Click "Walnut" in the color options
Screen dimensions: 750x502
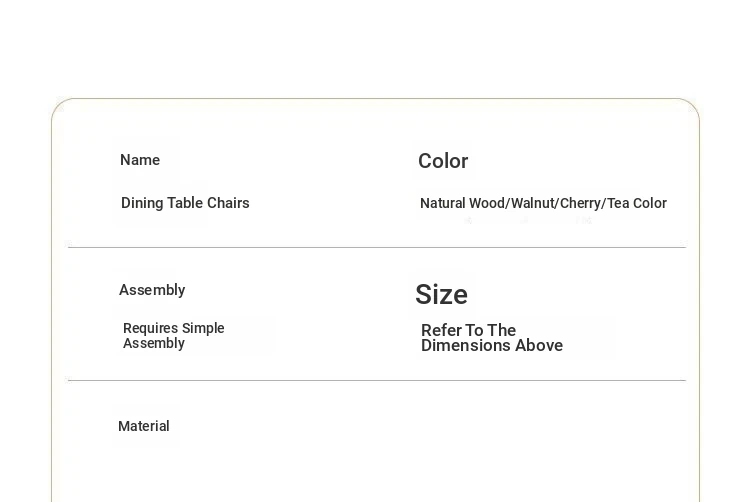pyautogui.click(x=533, y=203)
